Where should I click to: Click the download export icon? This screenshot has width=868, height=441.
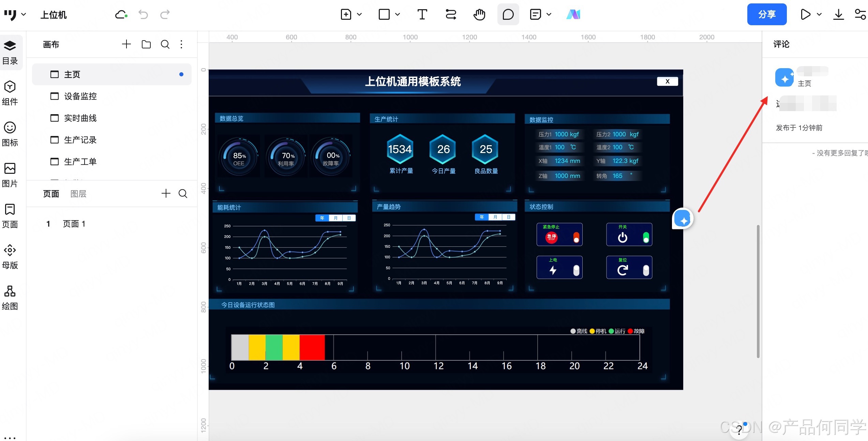(x=838, y=15)
